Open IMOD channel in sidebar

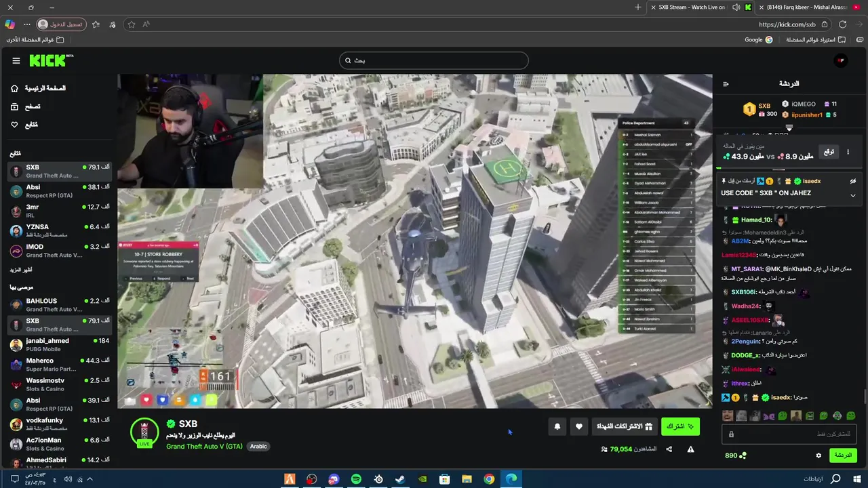[60, 251]
